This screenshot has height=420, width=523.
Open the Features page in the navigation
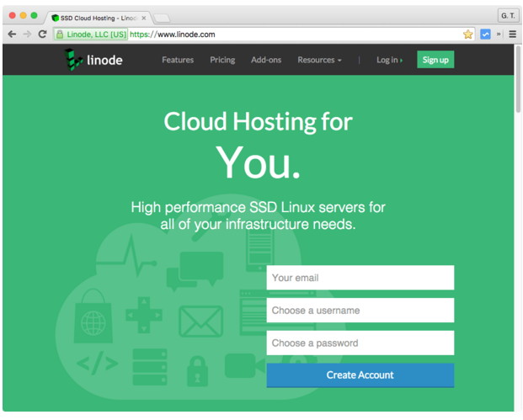(178, 60)
